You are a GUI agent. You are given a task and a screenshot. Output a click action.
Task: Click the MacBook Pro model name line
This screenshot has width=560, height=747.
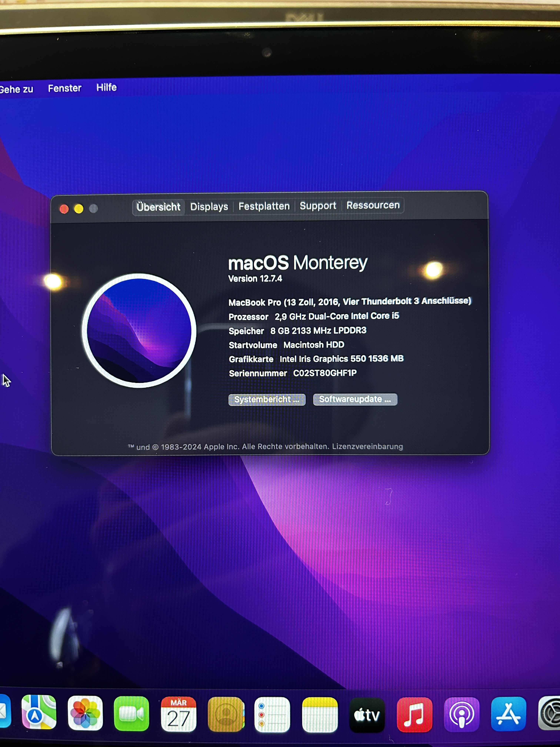click(x=350, y=302)
